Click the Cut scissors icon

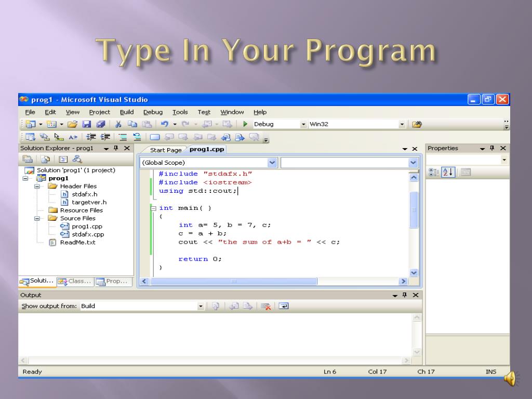click(118, 124)
